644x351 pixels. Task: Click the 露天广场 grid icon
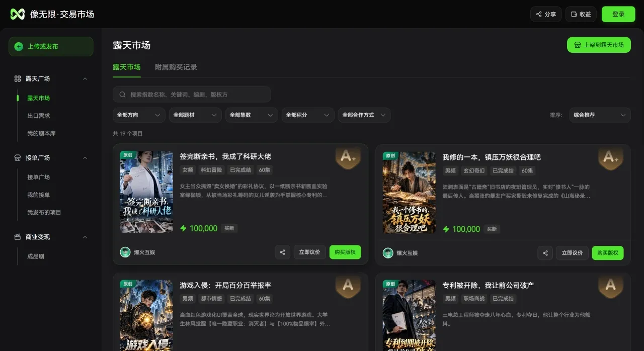click(18, 78)
